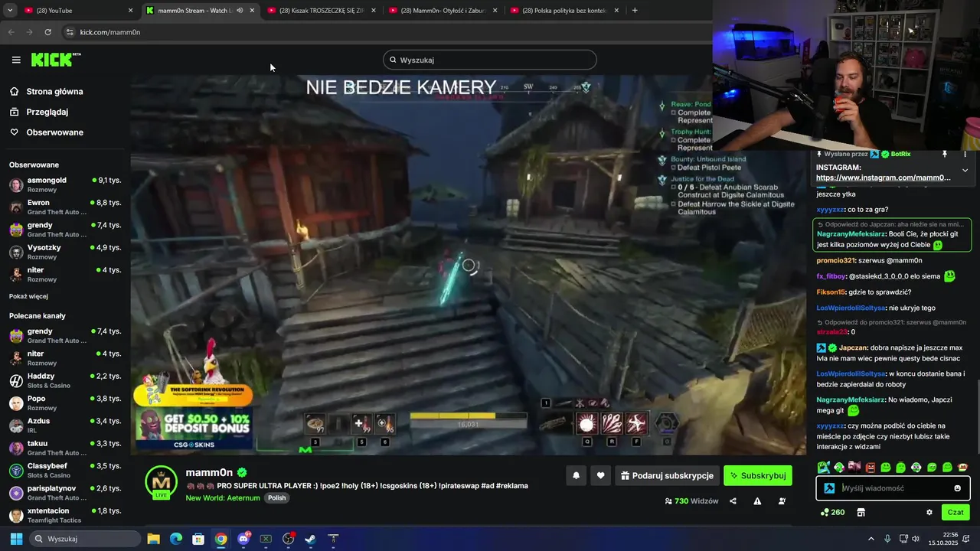Switch to Polska polityka bez kontek tab
This screenshot has height=551, width=980.
pyautogui.click(x=565, y=11)
